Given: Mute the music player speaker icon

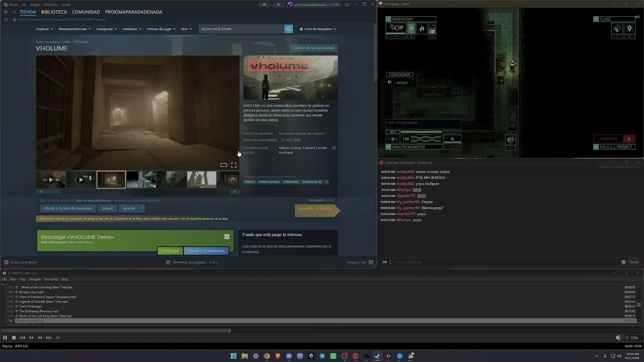Looking at the screenshot, I should (x=618, y=338).
